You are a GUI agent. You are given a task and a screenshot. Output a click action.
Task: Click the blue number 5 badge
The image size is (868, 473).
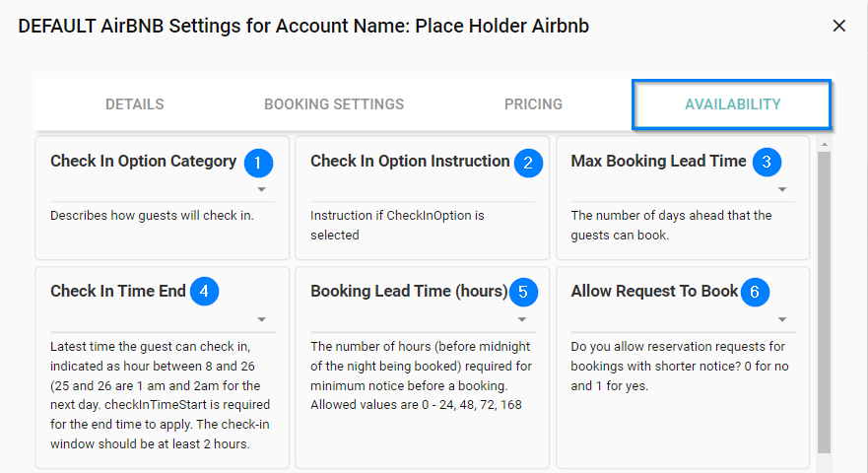point(523,292)
